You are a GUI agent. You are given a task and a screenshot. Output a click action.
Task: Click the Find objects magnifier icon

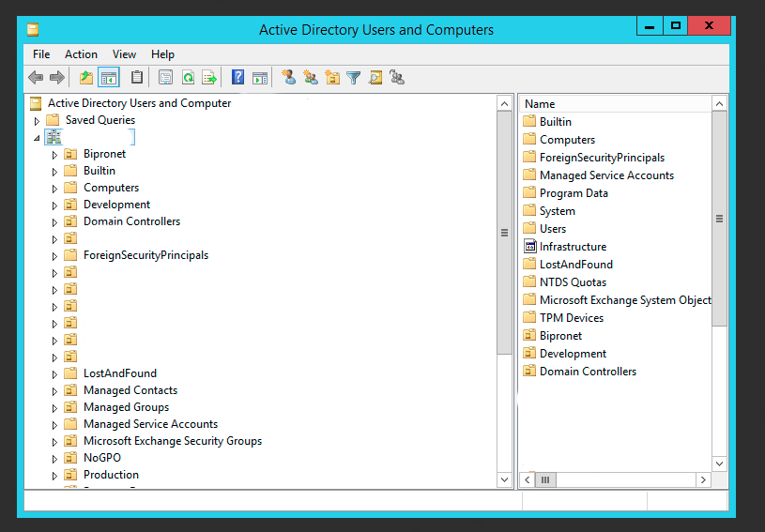(375, 78)
